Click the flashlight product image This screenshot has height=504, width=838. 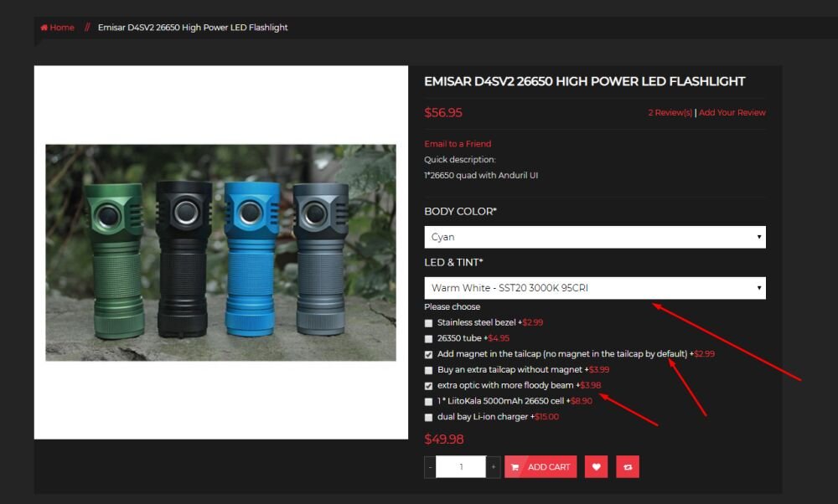[220, 253]
